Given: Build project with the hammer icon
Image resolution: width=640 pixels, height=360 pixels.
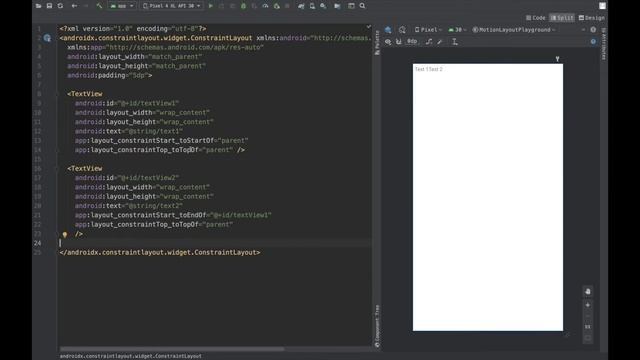Looking at the screenshot, I should (99, 6).
